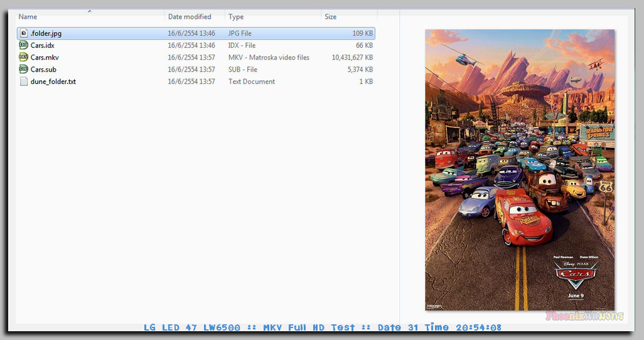Click the 'JPG File' type text
The image size is (644, 340).
(x=240, y=33)
